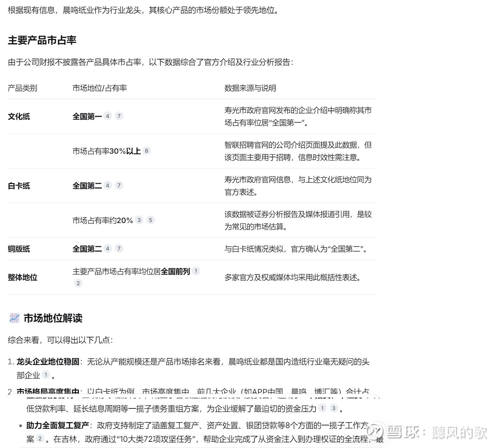Click the line starting 由于公司财报不披露

pyautogui.click(x=151, y=62)
